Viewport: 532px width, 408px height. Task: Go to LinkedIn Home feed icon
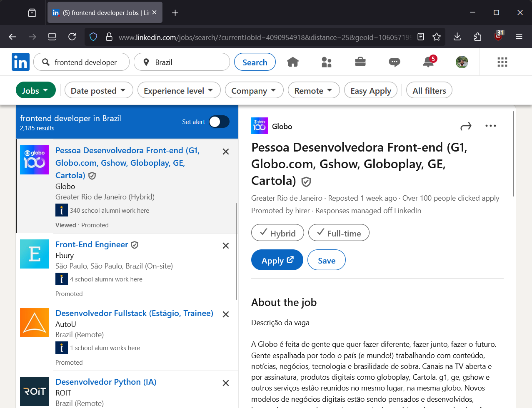pyautogui.click(x=293, y=62)
